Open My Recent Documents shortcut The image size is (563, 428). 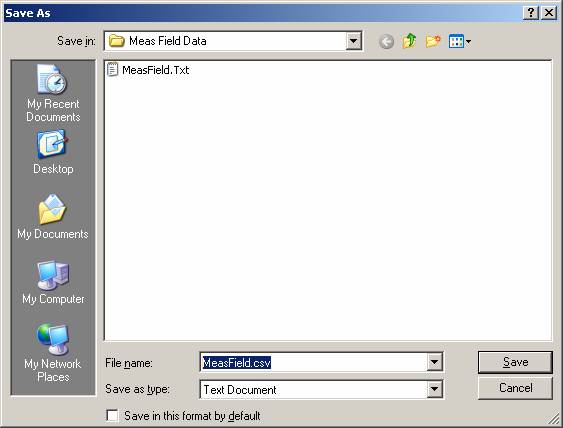pos(53,93)
